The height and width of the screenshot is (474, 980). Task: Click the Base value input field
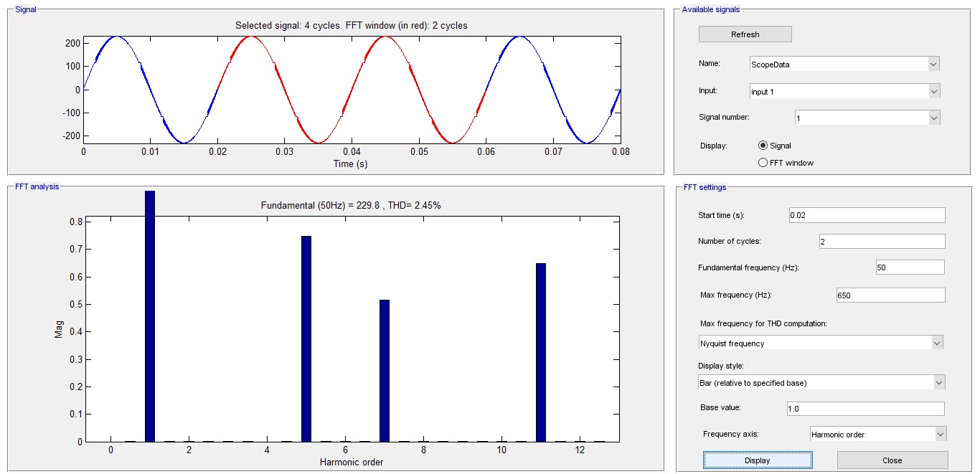[x=865, y=408]
